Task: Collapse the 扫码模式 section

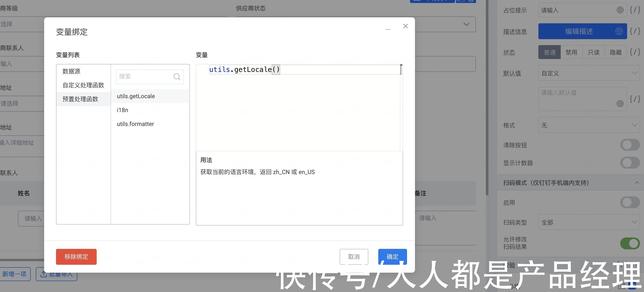Action: (637, 183)
